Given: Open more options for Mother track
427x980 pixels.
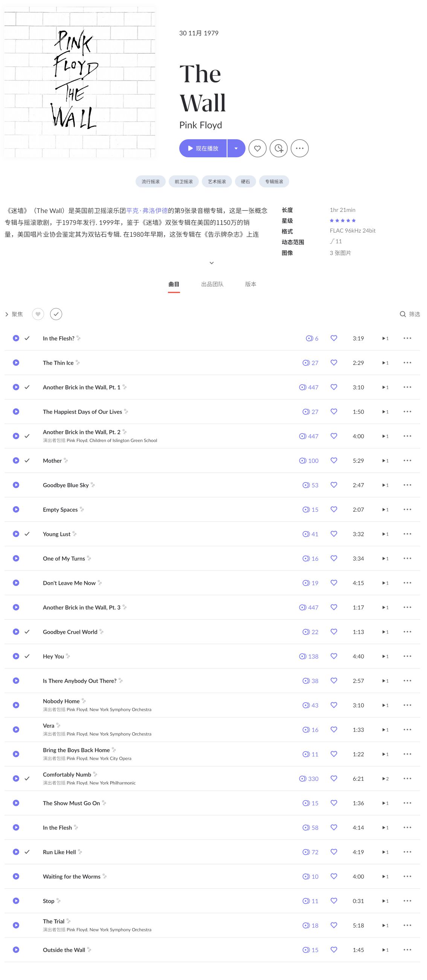Looking at the screenshot, I should (x=407, y=460).
